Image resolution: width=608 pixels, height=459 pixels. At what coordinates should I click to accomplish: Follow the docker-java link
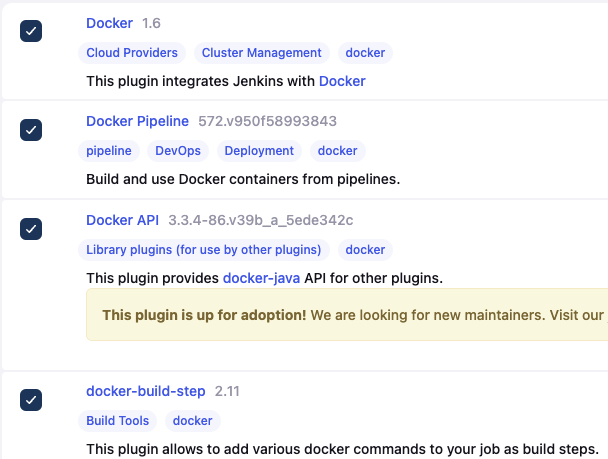[261, 278]
